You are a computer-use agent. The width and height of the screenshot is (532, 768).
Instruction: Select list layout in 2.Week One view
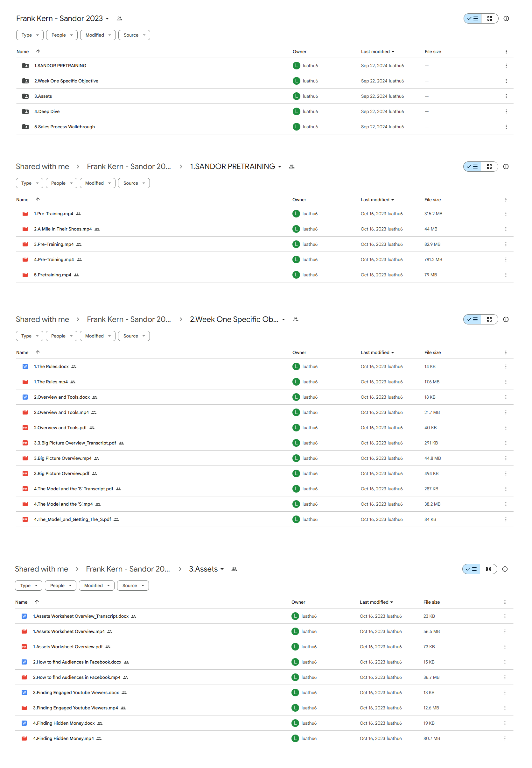(x=472, y=319)
